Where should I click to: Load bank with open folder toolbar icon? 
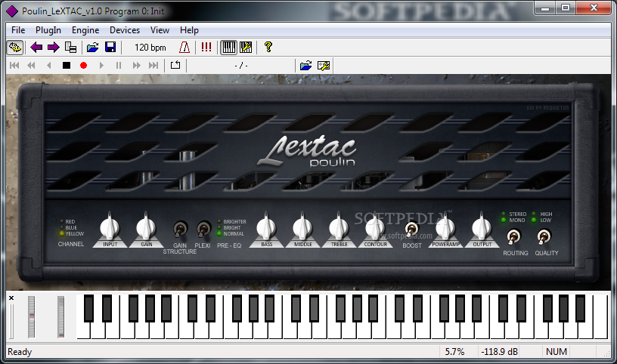point(93,48)
